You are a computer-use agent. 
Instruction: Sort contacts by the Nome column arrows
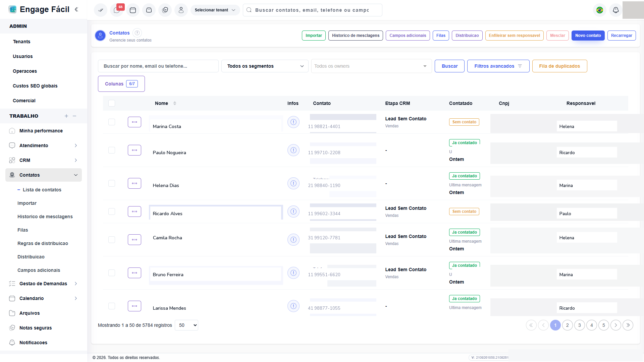tap(175, 103)
